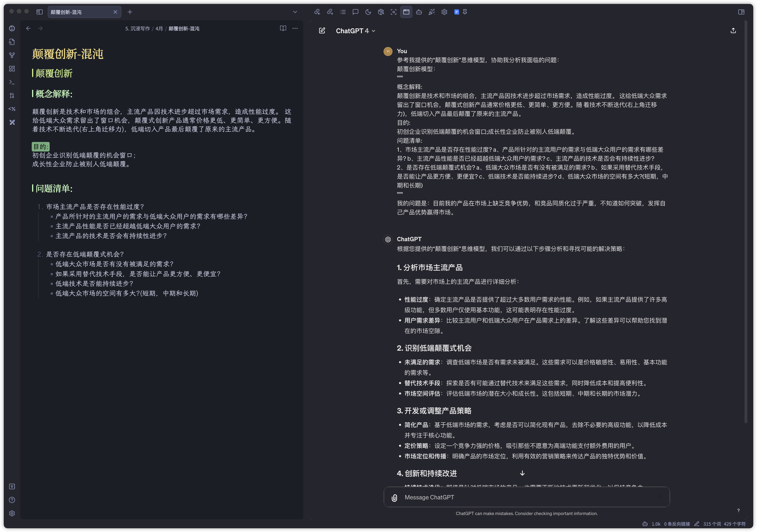Switch to reading view with book icon
The image size is (757, 532).
283,28
